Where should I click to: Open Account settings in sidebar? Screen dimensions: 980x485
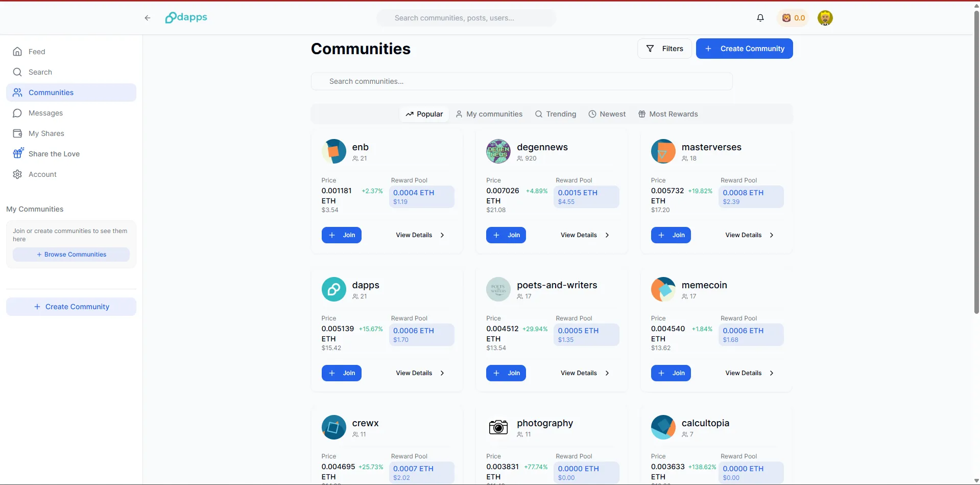point(71,174)
